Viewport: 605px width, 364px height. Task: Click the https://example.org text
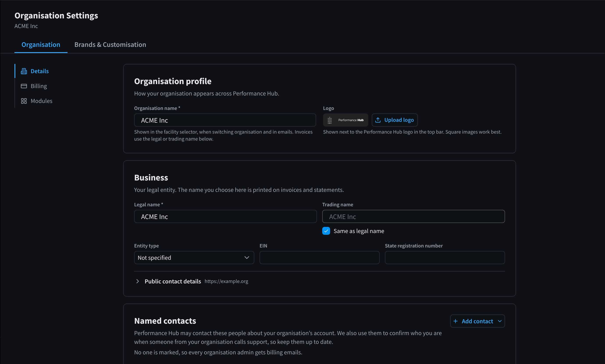point(226,281)
